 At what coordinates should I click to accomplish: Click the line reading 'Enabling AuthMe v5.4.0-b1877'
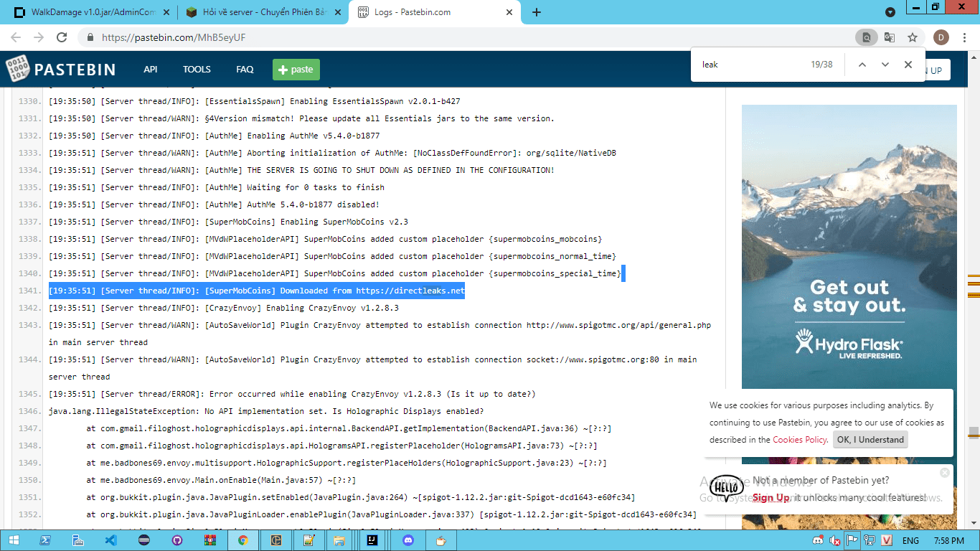(x=215, y=136)
